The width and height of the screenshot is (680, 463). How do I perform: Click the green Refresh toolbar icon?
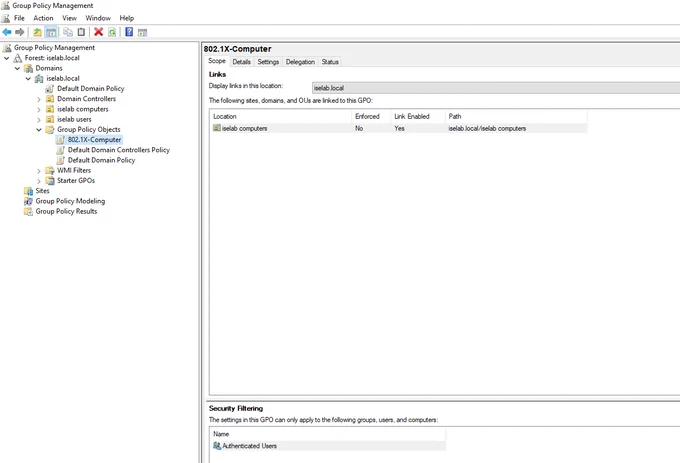pos(112,32)
